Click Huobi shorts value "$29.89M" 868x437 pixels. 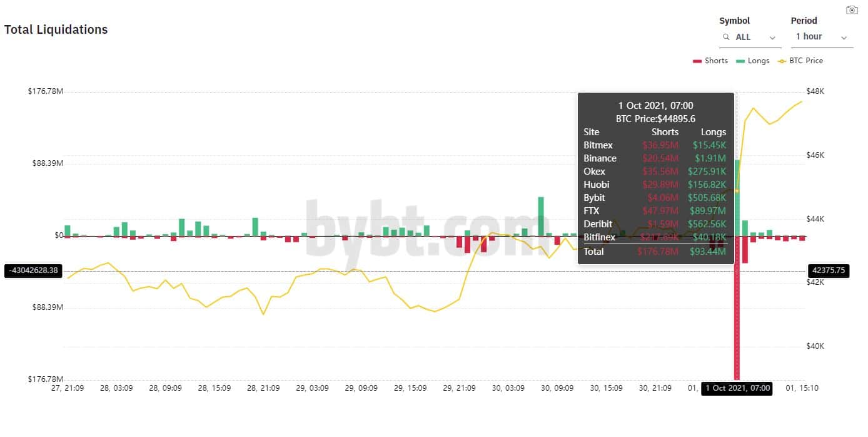point(660,185)
